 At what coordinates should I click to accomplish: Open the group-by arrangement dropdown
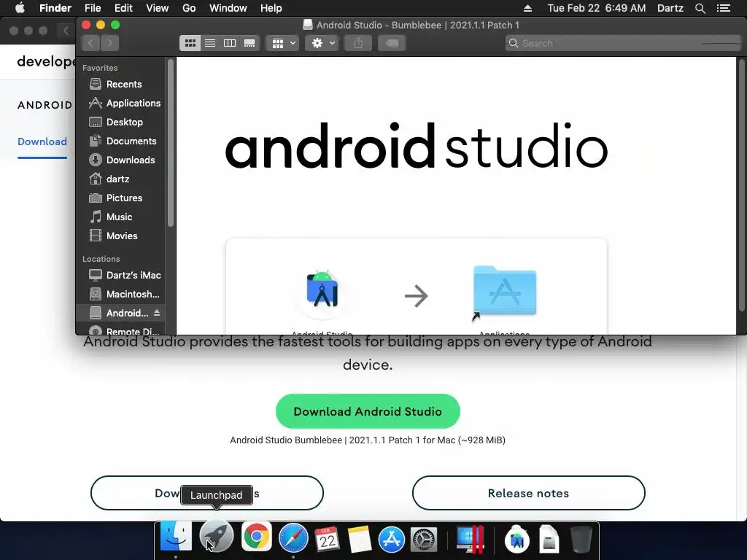pyautogui.click(x=283, y=43)
